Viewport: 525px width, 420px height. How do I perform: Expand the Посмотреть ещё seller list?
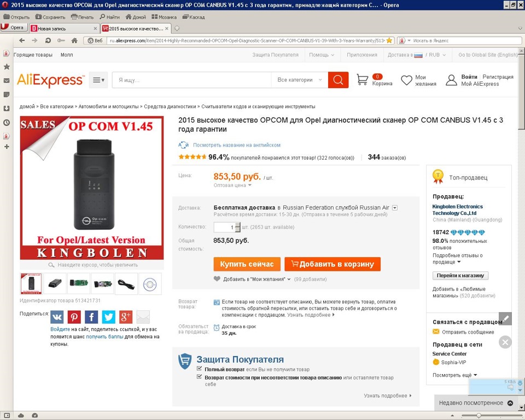coord(454,375)
